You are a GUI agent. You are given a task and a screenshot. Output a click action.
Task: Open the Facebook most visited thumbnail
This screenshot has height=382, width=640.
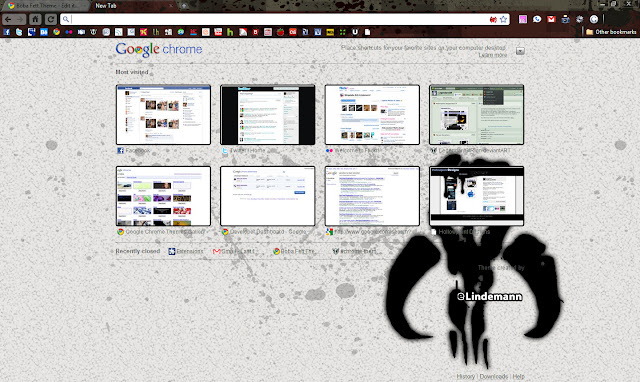click(x=163, y=115)
